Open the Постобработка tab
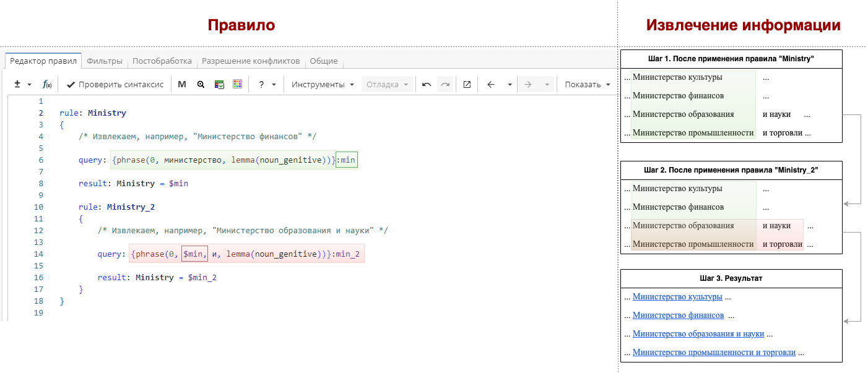 pyautogui.click(x=162, y=61)
